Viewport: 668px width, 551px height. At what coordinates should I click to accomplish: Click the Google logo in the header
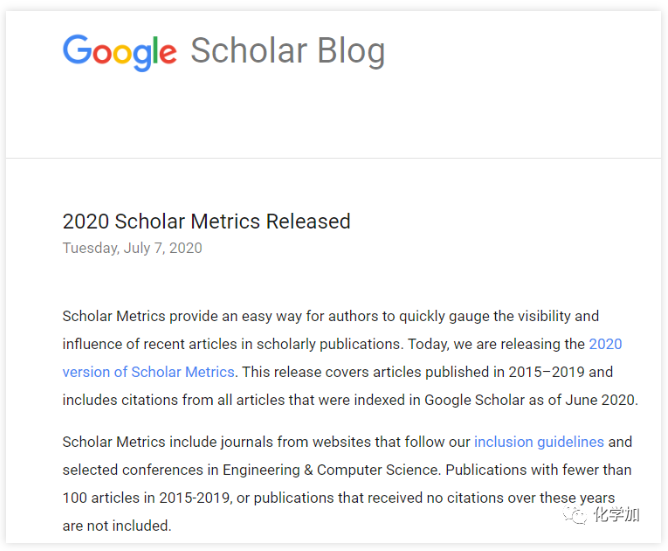[120, 52]
